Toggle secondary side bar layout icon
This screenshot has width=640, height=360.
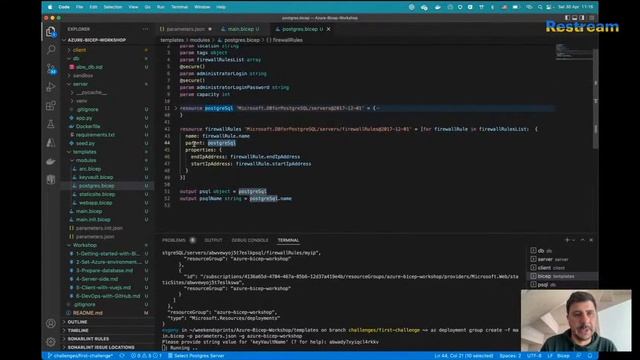point(582,18)
